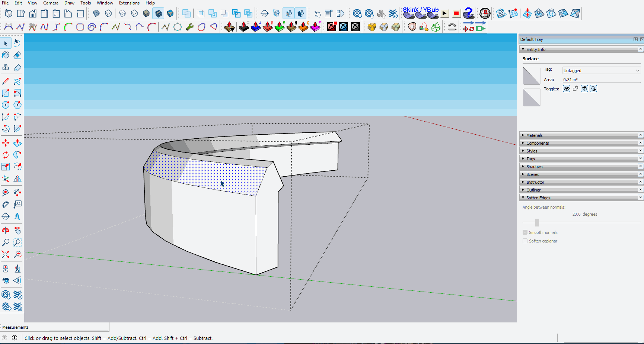This screenshot has width=644, height=344.
Task: Select the Line pencil tool
Action: point(6,81)
